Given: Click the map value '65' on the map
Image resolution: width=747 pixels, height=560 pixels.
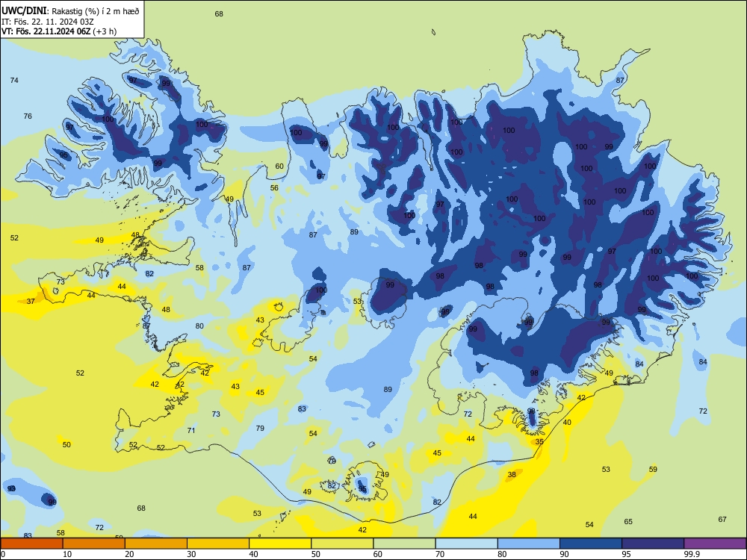Looking at the screenshot, I should (628, 521).
